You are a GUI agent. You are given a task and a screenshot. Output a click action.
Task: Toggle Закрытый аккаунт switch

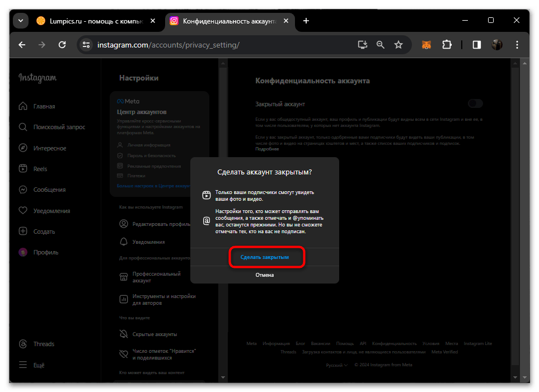475,103
